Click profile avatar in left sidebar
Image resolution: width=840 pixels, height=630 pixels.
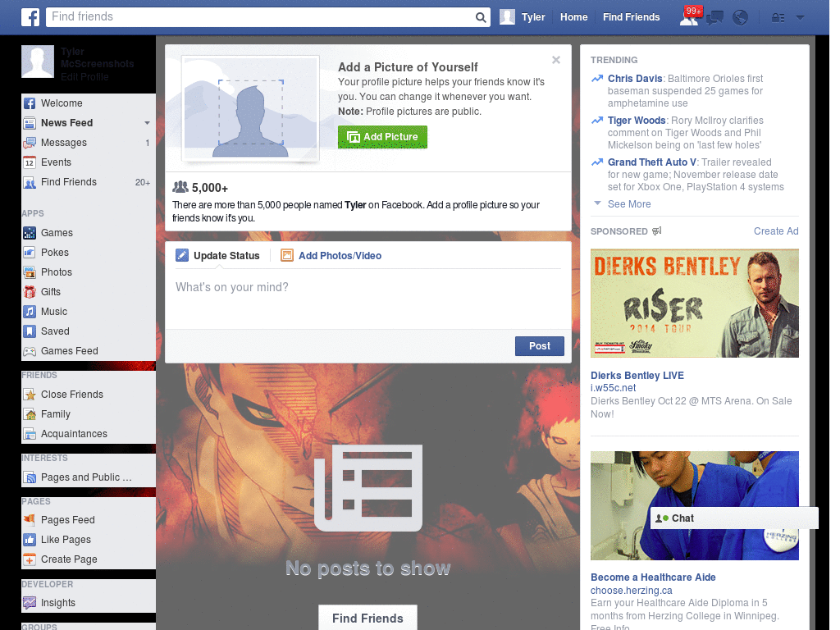coord(38,62)
